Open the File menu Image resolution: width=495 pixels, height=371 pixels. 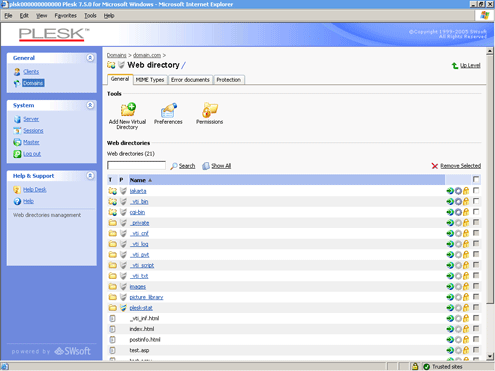pyautogui.click(x=8, y=16)
